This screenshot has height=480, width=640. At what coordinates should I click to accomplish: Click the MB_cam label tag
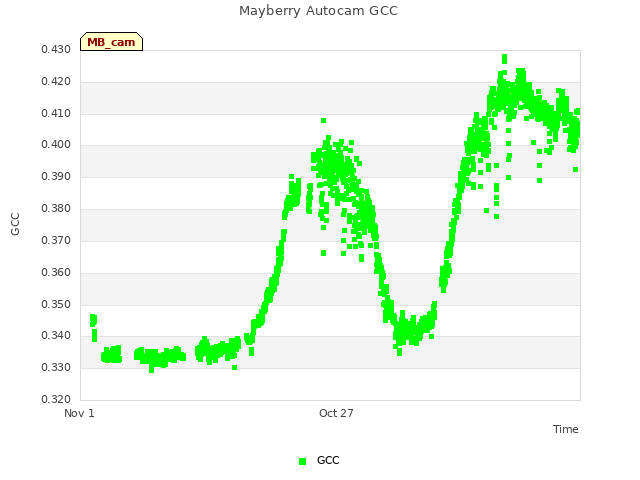click(x=111, y=42)
